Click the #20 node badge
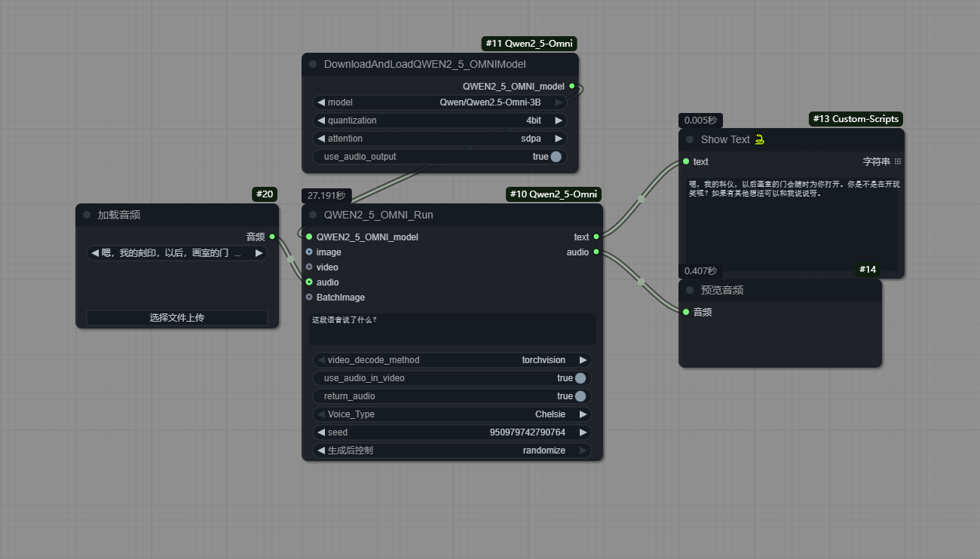The height and width of the screenshot is (559, 980). [x=265, y=194]
